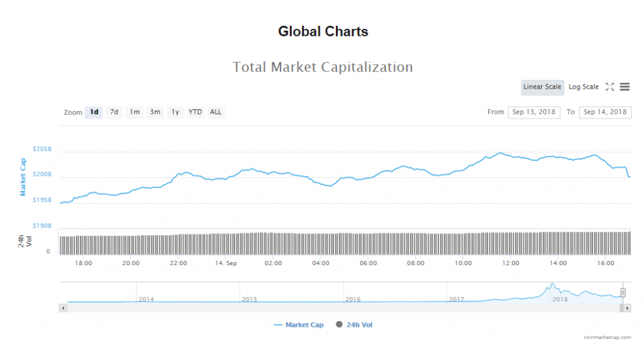Choose the YTD zoom option
Screen dimensions: 644x345
click(x=196, y=112)
